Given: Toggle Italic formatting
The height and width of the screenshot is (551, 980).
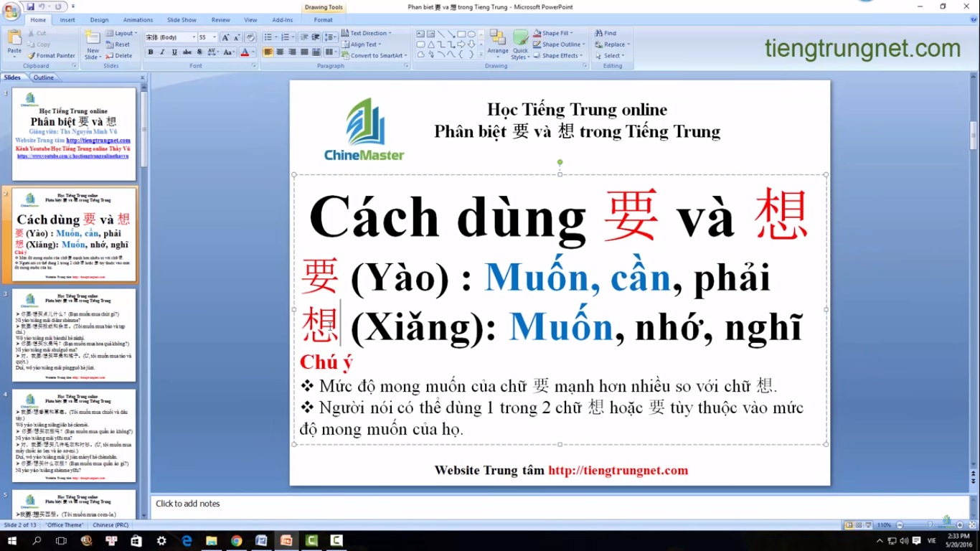Looking at the screenshot, I should coord(162,52).
